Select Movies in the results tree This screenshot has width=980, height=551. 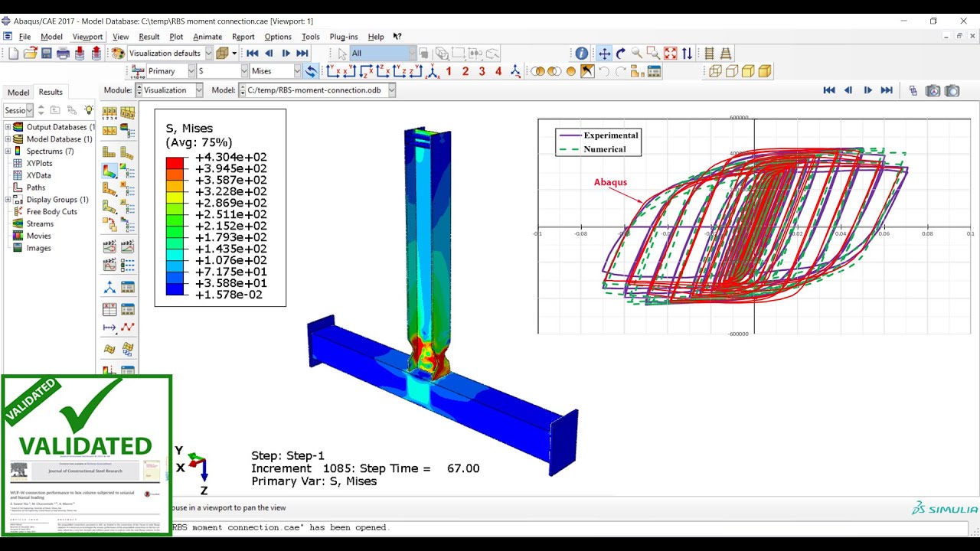coord(39,236)
